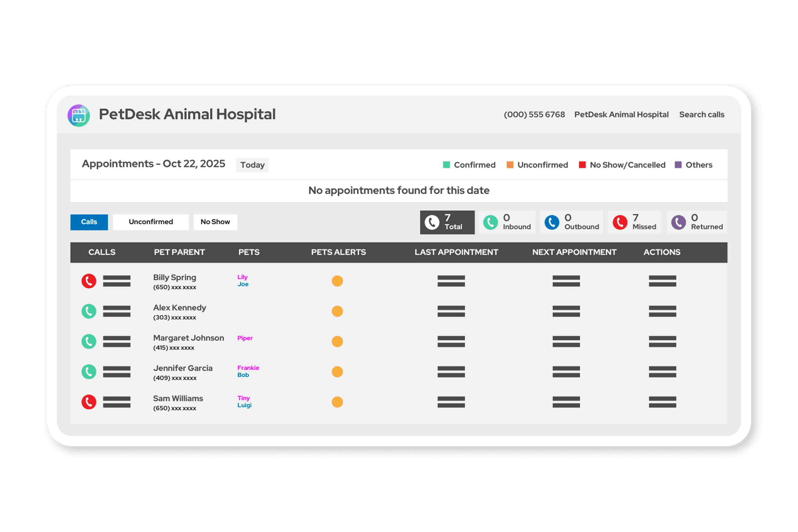
Task: Click the PetDesk logo icon
Action: [x=79, y=116]
